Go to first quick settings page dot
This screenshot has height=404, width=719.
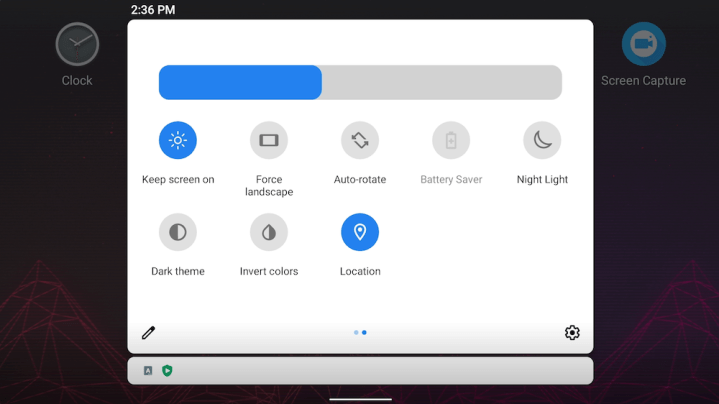(356, 332)
